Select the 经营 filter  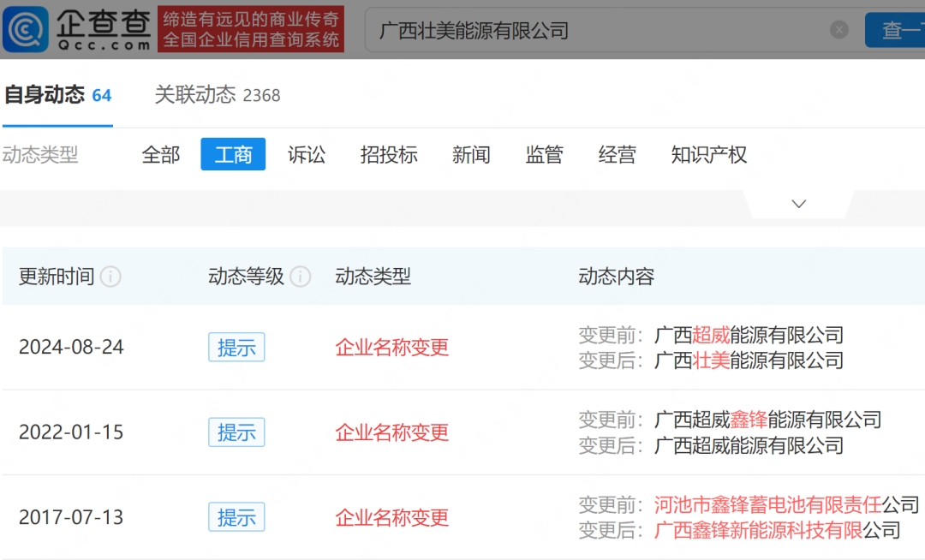pyautogui.click(x=618, y=155)
